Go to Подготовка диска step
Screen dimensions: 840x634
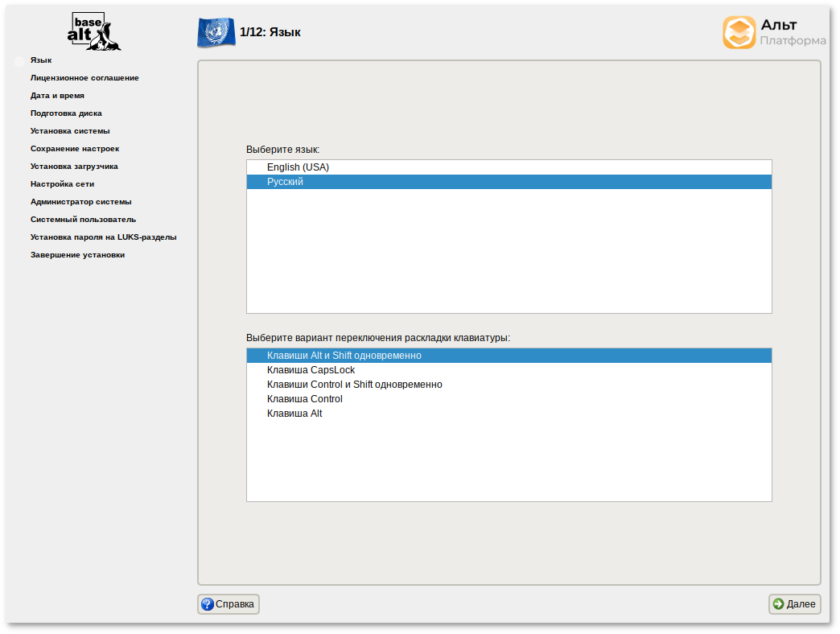click(66, 113)
